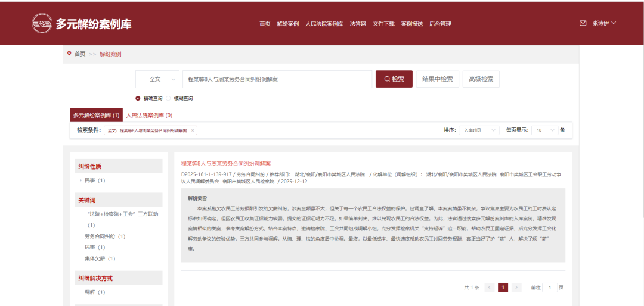
Task: Open the case title link 程某等8人与周某劳务合同纠纷调解案
Action: [x=226, y=163]
